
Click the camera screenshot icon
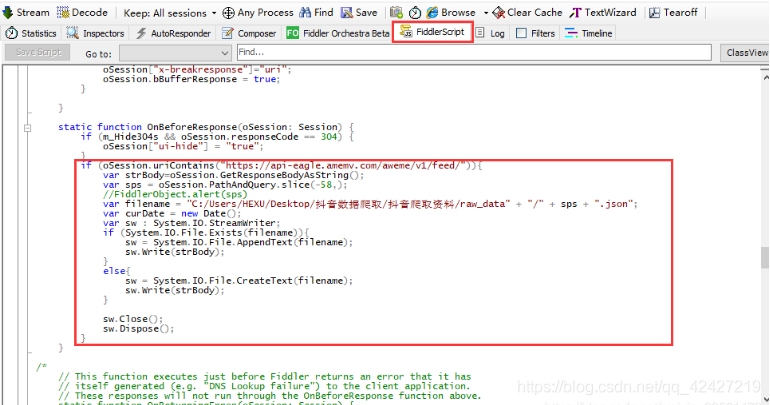[396, 13]
